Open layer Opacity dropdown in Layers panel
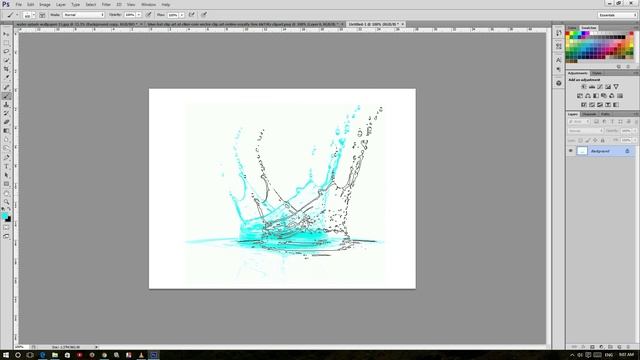This screenshot has width=640, height=360. click(x=634, y=131)
